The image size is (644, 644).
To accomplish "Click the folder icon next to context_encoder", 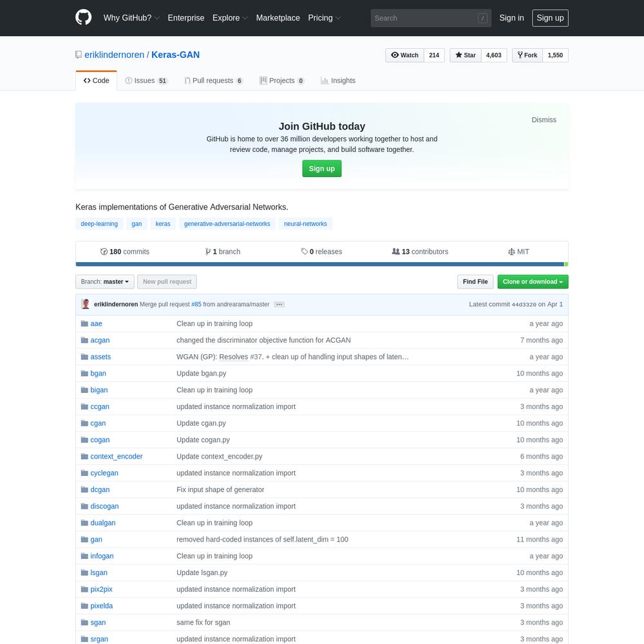I will coord(84,457).
